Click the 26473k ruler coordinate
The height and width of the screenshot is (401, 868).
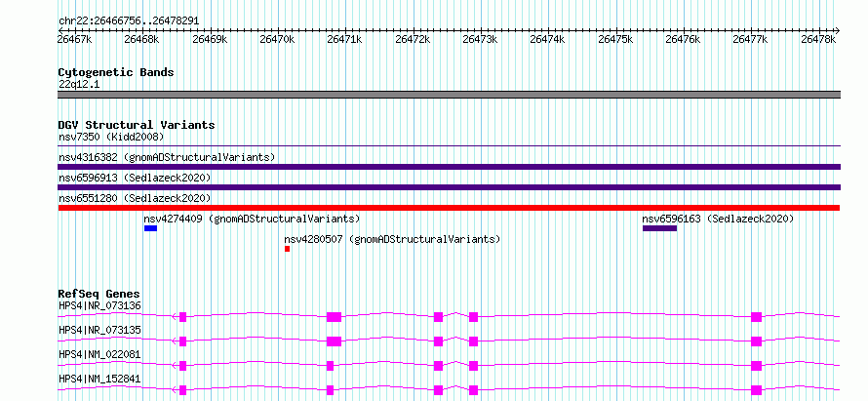click(480, 39)
